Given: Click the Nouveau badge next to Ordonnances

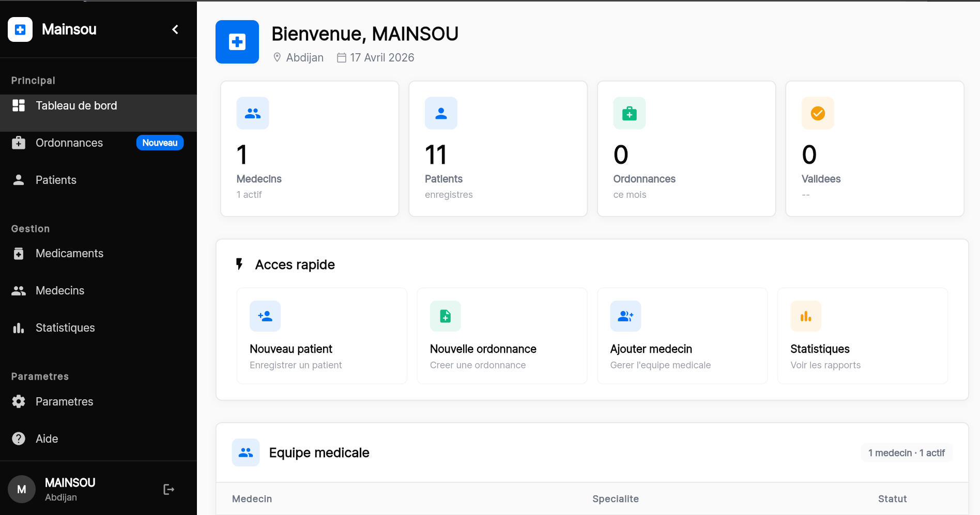Looking at the screenshot, I should (x=160, y=143).
